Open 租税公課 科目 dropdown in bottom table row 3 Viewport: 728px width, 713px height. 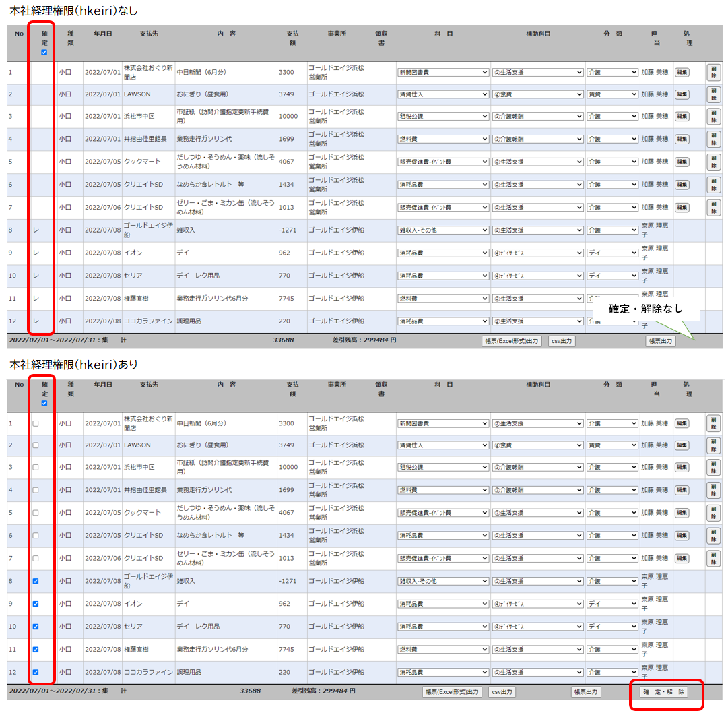(443, 468)
